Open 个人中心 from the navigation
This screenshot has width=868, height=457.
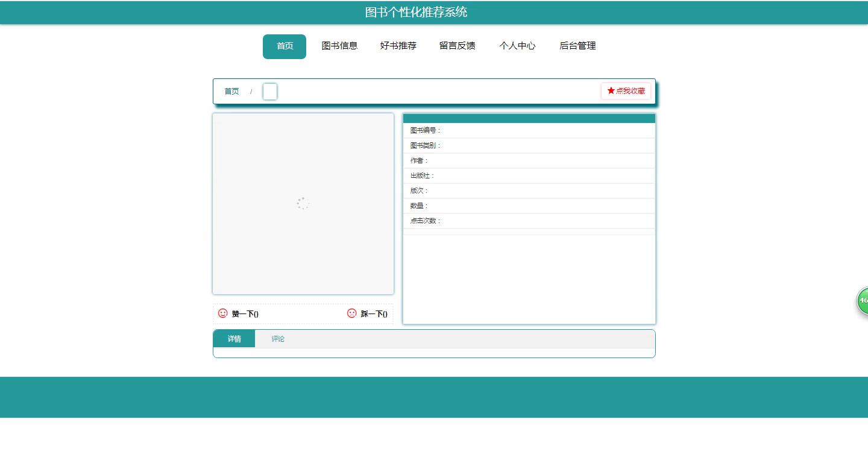pos(517,46)
